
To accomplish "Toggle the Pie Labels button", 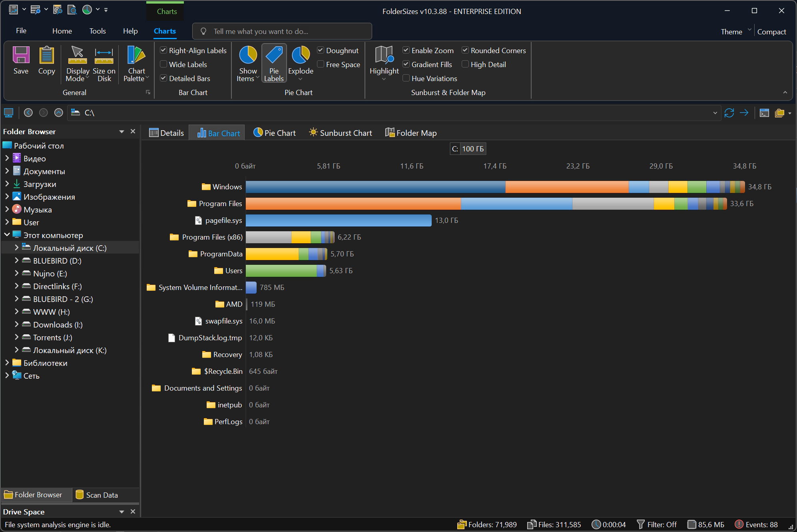I will coord(274,64).
